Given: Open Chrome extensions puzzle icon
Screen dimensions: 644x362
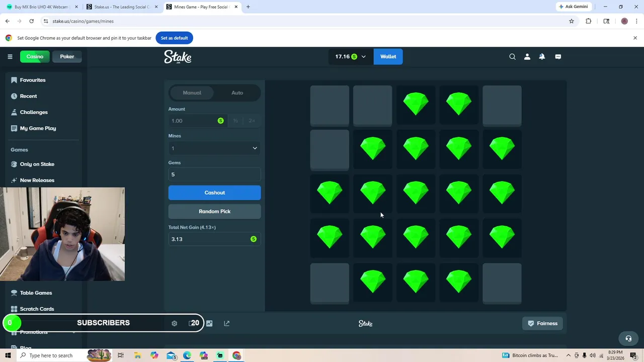Looking at the screenshot, I should (x=588, y=21).
